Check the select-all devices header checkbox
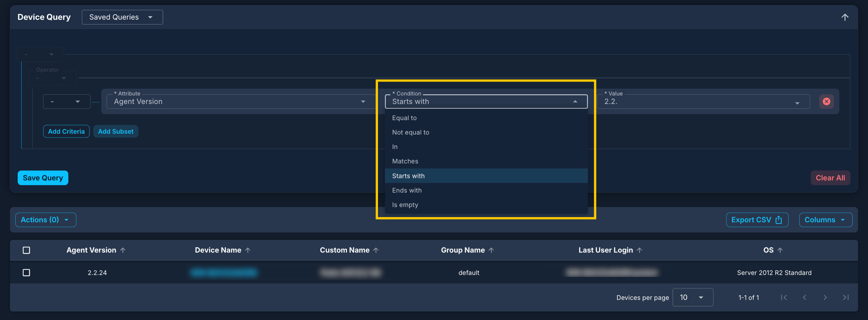The height and width of the screenshot is (320, 868). pos(26,250)
